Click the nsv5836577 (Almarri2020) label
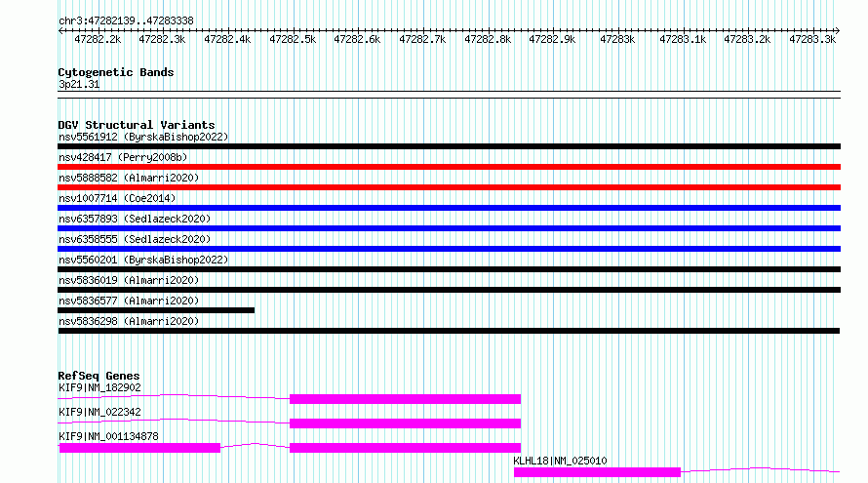 (x=129, y=302)
